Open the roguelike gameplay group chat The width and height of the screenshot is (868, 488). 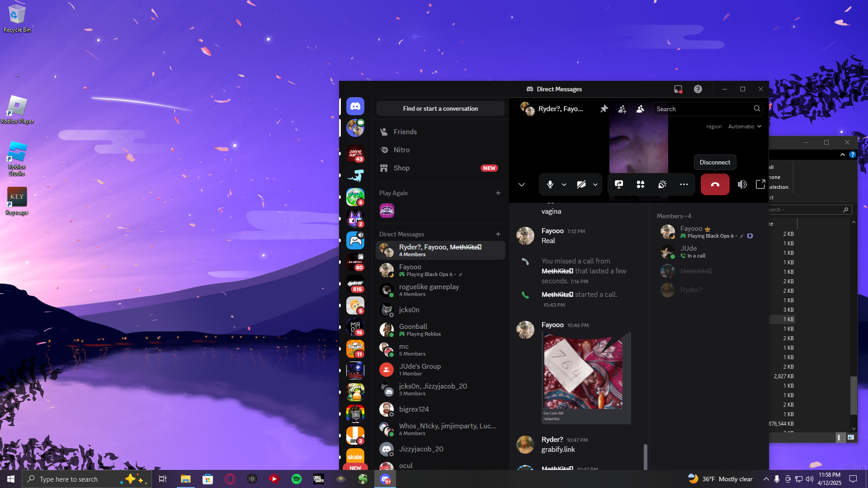[440, 290]
